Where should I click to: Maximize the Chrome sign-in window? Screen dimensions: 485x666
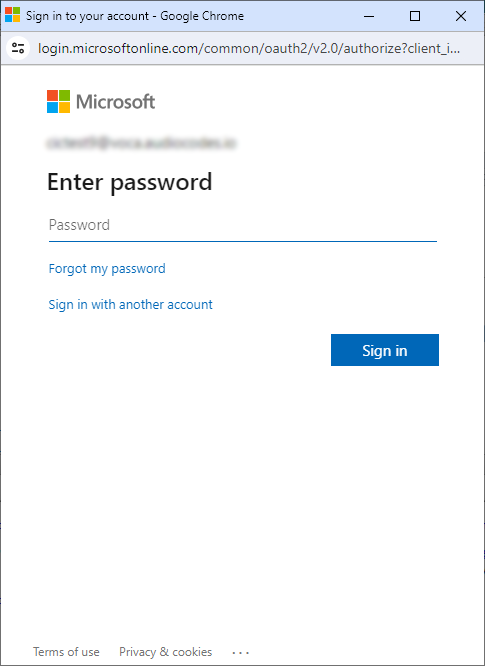pos(415,16)
